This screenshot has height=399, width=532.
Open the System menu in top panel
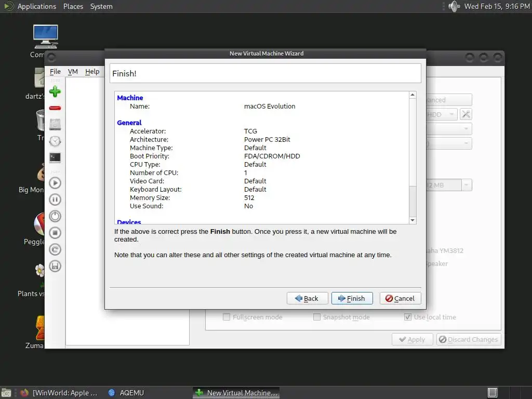tap(101, 6)
